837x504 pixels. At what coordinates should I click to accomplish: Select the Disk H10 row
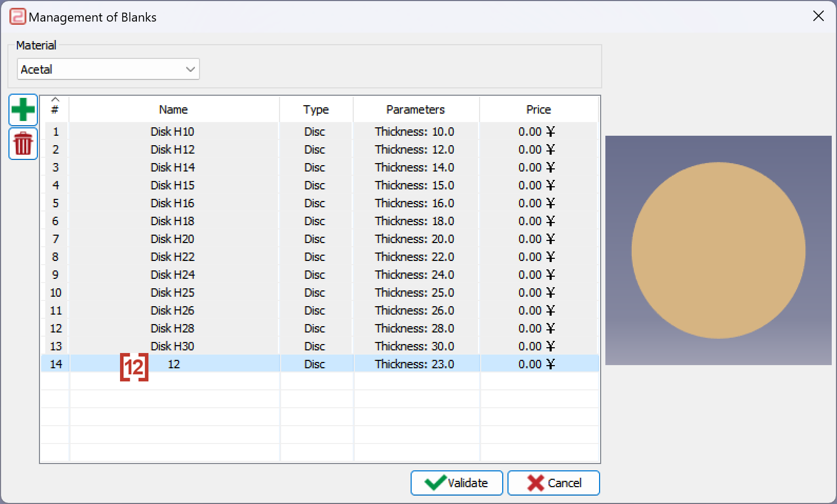click(320, 132)
